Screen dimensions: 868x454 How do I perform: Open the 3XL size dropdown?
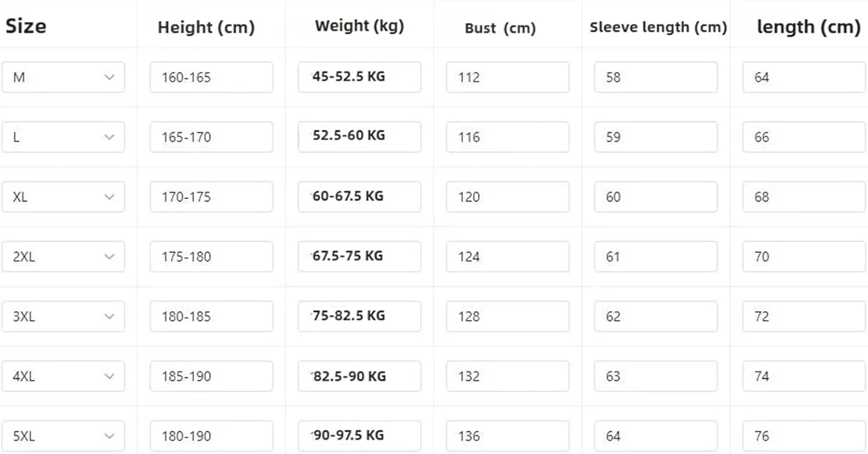click(x=63, y=316)
